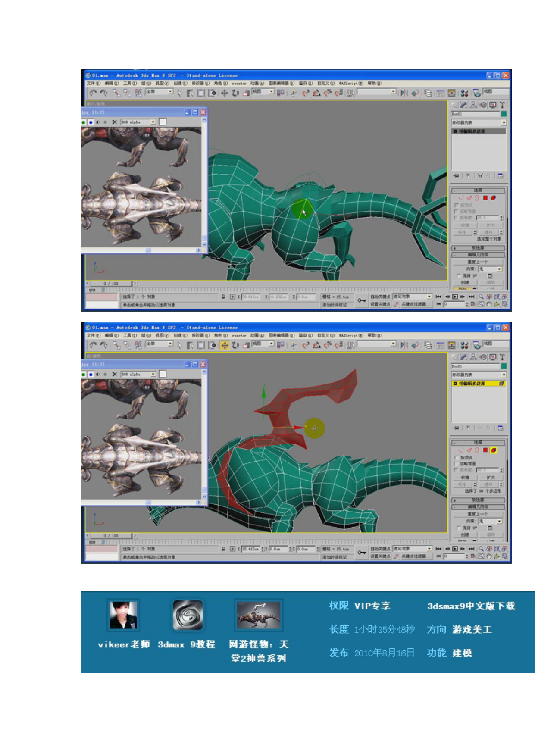Screen dimensions: 535x756
Task: Select highlighted Element sub-object level in lower screenshot
Action: pyautogui.click(x=494, y=450)
